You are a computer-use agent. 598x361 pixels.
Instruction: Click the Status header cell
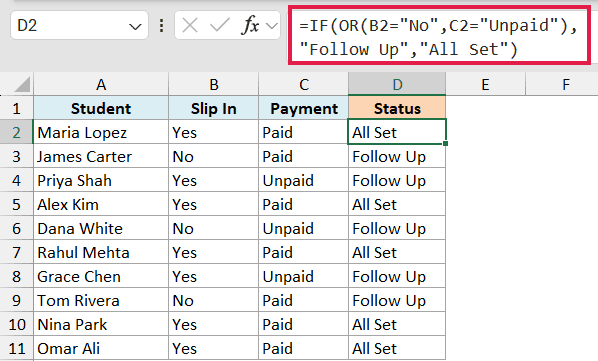coord(397,108)
